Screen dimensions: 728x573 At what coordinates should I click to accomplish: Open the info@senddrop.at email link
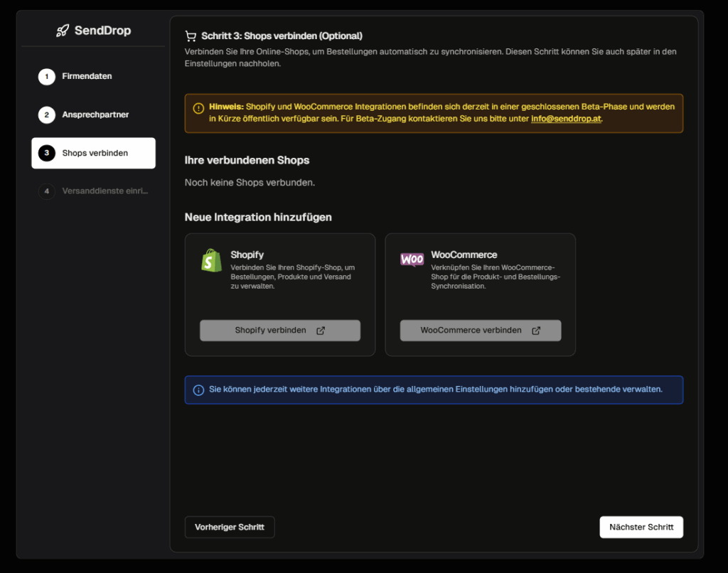point(566,119)
